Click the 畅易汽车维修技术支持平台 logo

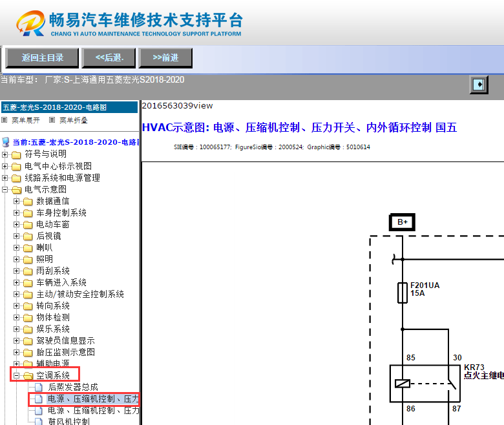click(129, 23)
